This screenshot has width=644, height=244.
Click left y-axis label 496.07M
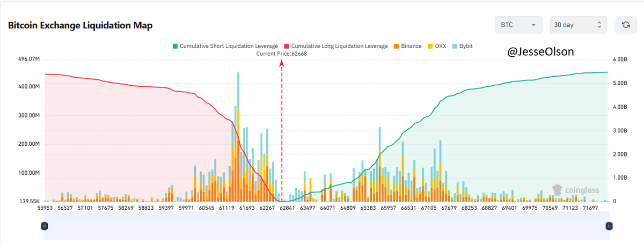[x=29, y=59]
